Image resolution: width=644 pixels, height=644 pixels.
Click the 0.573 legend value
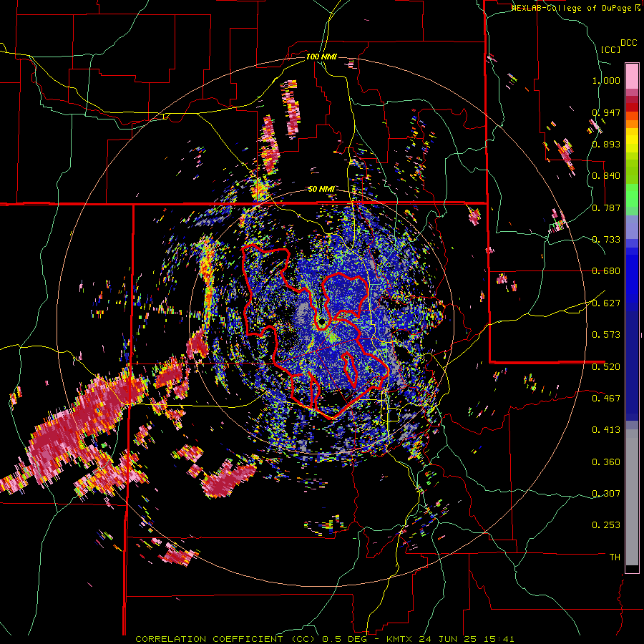coord(606,335)
